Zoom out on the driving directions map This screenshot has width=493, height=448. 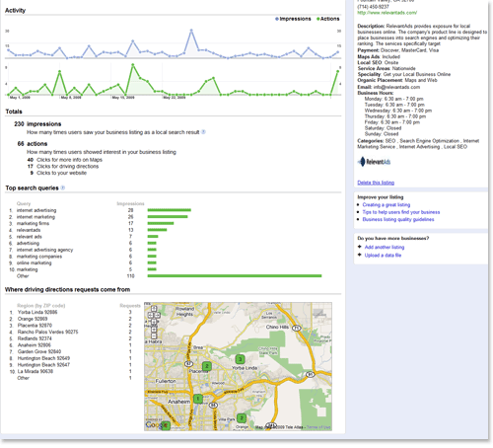[x=154, y=336]
